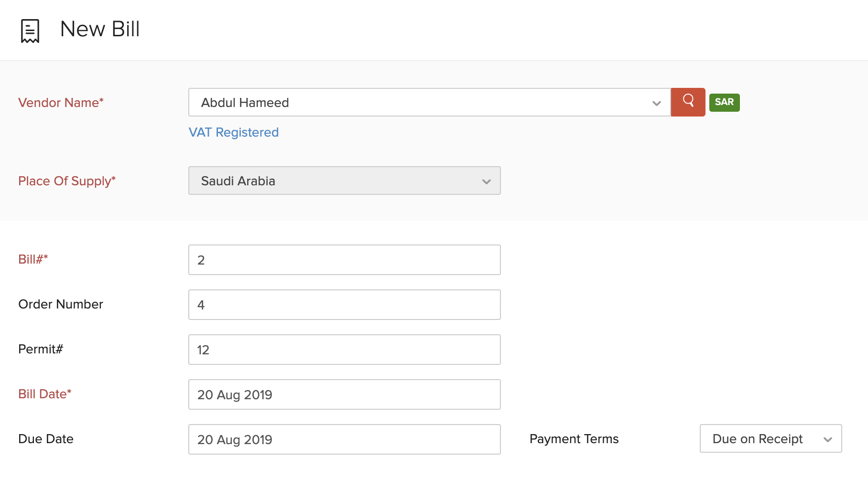The width and height of the screenshot is (868, 489).
Task: Click the Place Of Supply label
Action: pyautogui.click(x=67, y=181)
